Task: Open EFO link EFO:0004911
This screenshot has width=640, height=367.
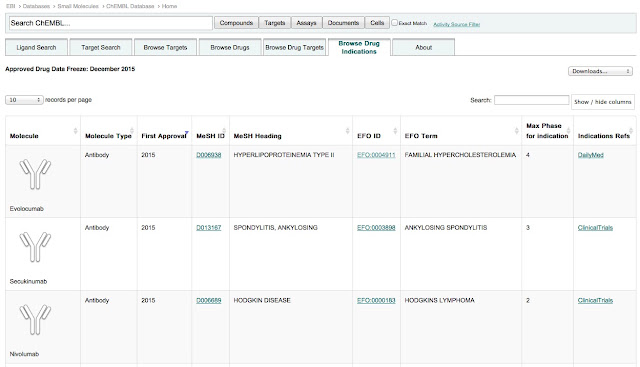Action: 376,155
